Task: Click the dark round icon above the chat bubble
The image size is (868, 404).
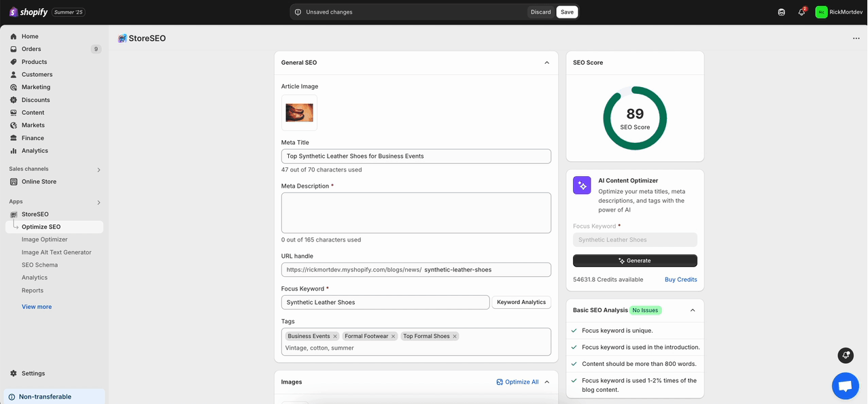Action: (x=846, y=355)
